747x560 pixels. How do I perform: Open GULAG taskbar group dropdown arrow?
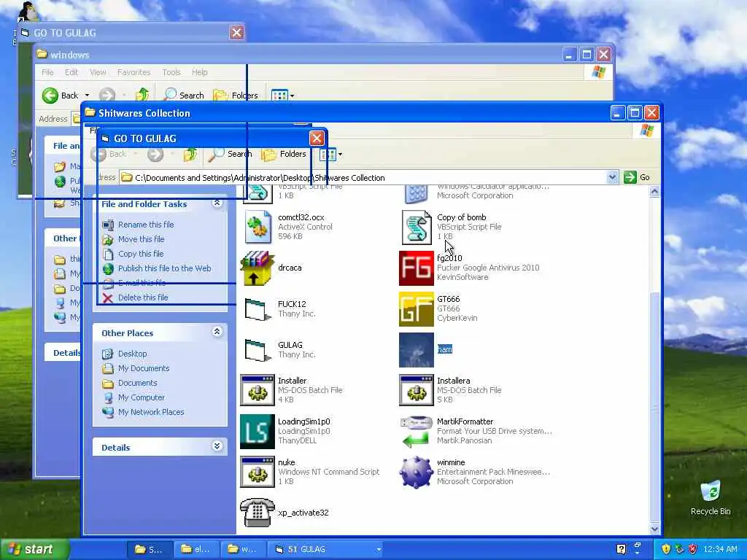coord(379,550)
